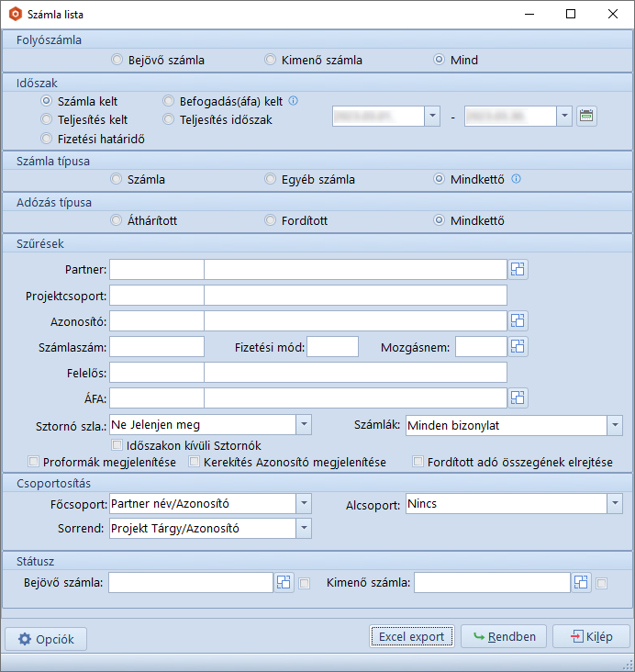Enable Időszakon kívüli Sztornók checkbox
This screenshot has height=672, width=635.
coord(117,445)
